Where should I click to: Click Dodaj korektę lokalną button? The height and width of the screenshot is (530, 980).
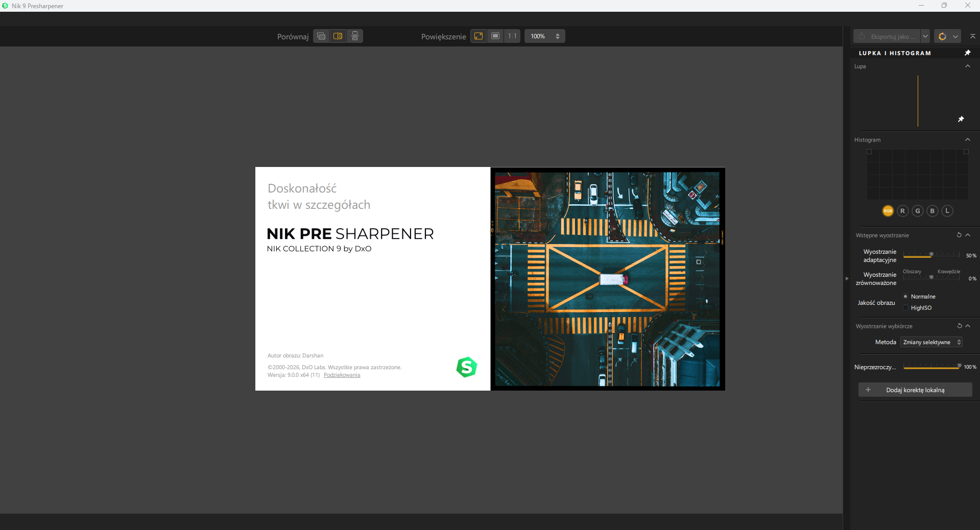915,390
